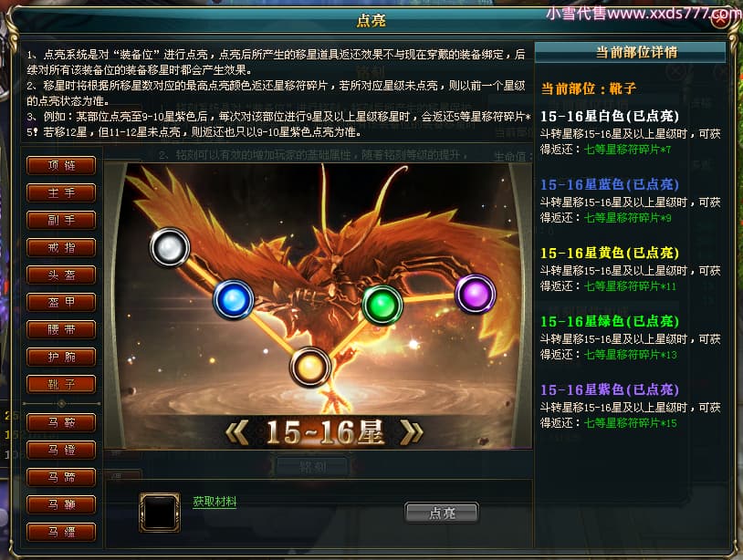
Task: Go to next star level with right chevrons
Action: coord(412,432)
